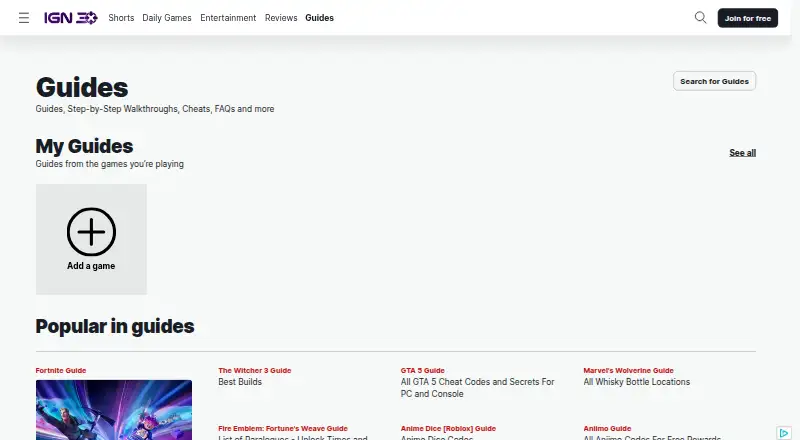This screenshot has height=440, width=800.
Task: Click the Popular in guides heading
Action: (115, 326)
